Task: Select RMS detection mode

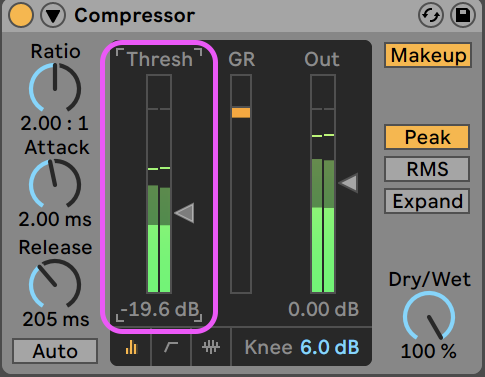Action: tap(427, 169)
